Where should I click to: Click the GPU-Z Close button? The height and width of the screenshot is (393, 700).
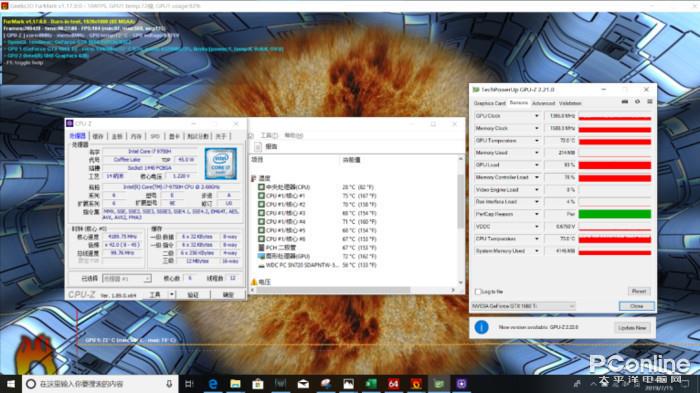pyautogui.click(x=637, y=306)
